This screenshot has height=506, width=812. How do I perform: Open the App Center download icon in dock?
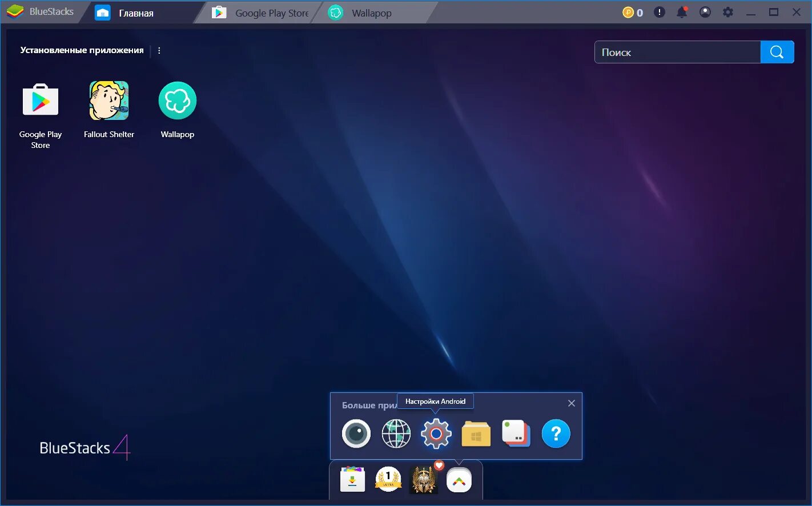pos(352,480)
